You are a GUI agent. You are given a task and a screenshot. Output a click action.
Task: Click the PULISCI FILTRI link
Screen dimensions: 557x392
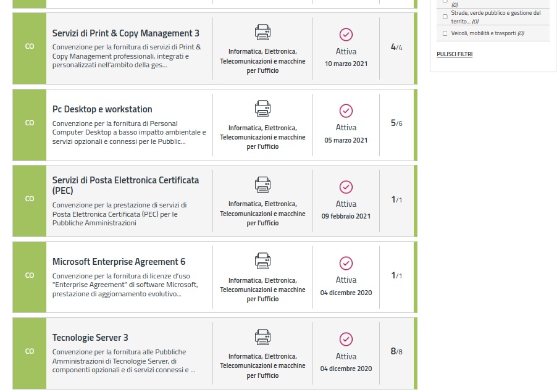tap(454, 54)
